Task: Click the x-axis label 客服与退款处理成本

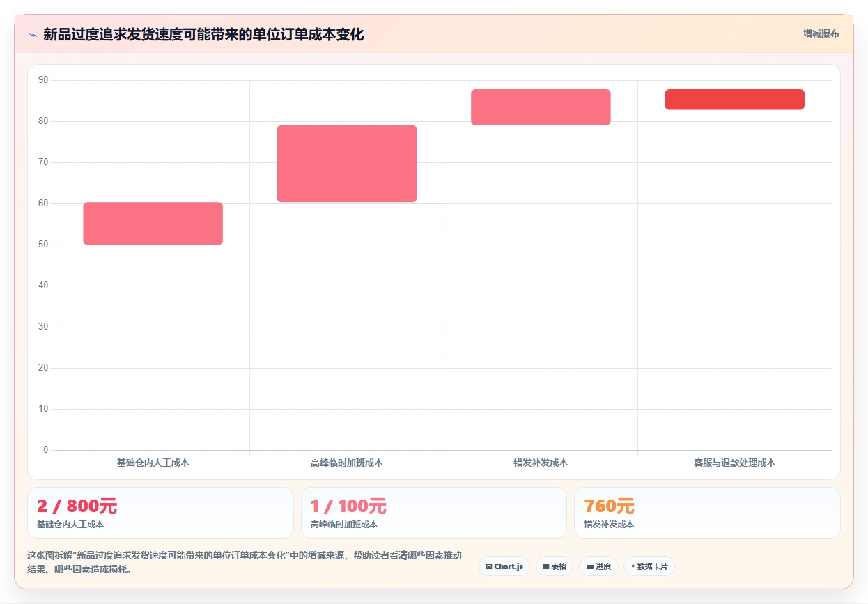Action: (x=734, y=463)
